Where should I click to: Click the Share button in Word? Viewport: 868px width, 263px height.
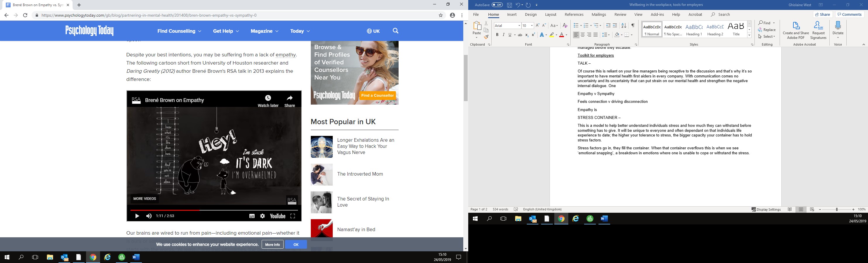pos(823,14)
